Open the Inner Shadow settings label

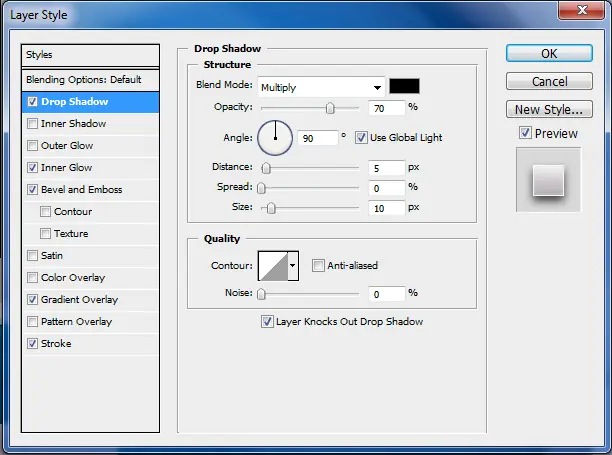point(73,124)
